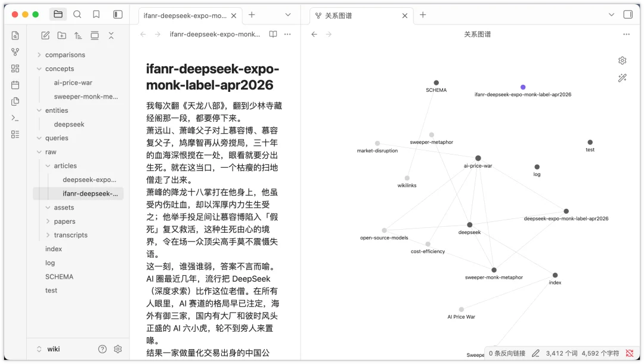Open the search icon in the sidebar
Image resolution: width=644 pixels, height=364 pixels.
[x=77, y=14]
